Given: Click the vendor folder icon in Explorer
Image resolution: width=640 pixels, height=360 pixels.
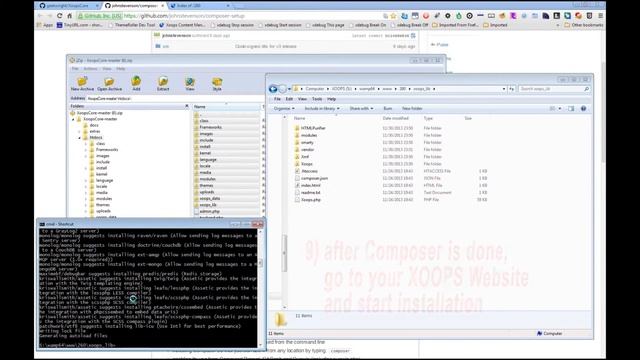Looking at the screenshot, I should [x=297, y=149].
